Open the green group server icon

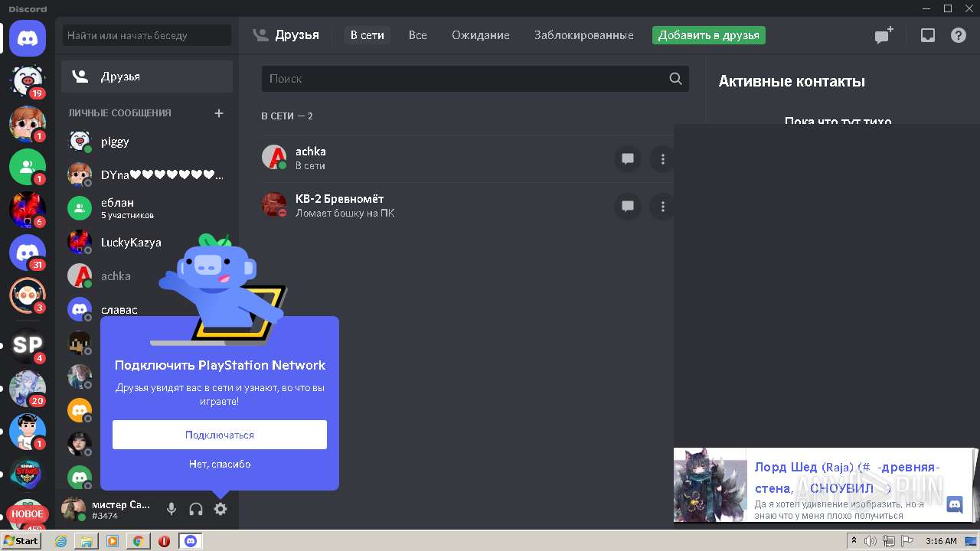coord(28,166)
